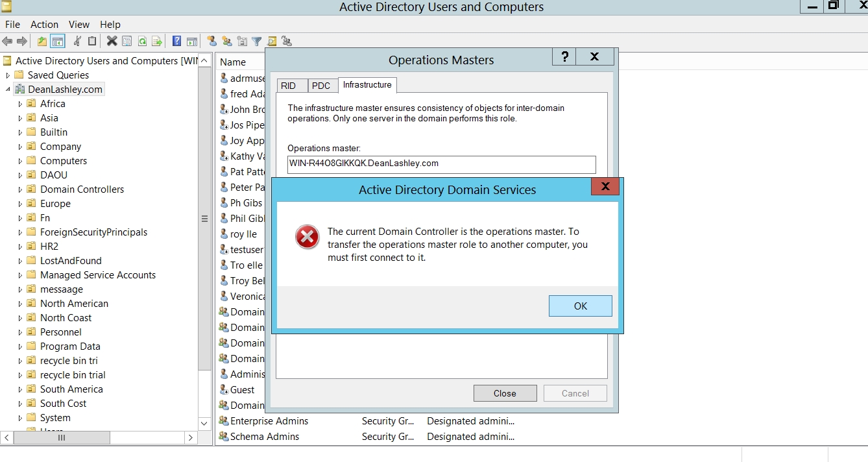
Task: Expand the Saved Queries node
Action: point(8,75)
